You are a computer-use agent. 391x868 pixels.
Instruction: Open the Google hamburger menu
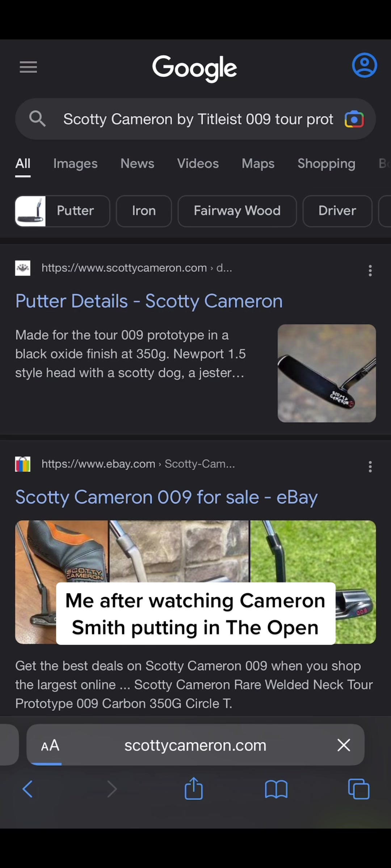[x=28, y=67]
